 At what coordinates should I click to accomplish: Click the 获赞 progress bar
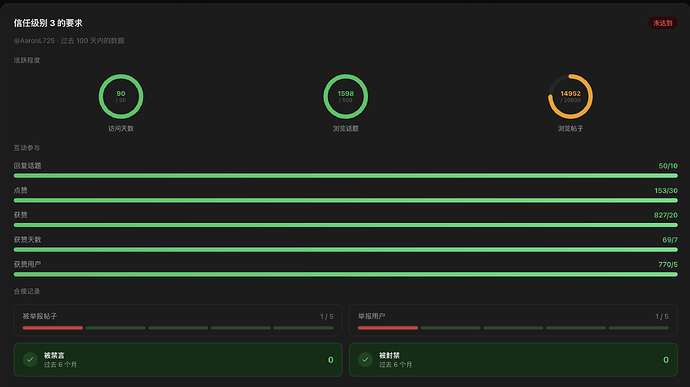[345, 225]
